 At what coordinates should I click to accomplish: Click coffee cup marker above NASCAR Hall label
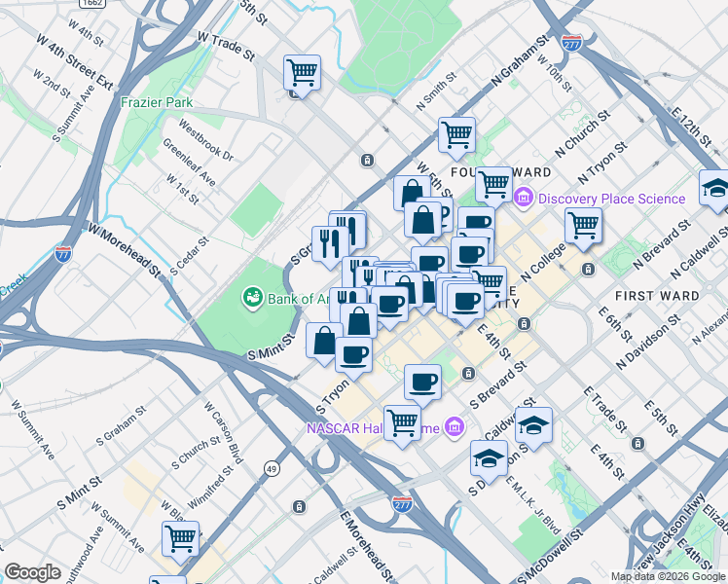tap(422, 383)
